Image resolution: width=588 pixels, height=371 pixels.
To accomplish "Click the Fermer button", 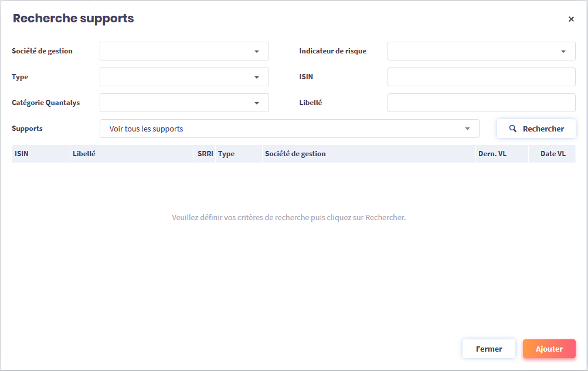I will click(x=488, y=349).
